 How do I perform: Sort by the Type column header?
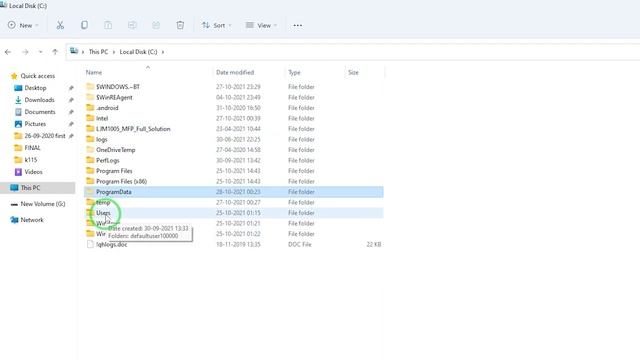click(x=294, y=72)
